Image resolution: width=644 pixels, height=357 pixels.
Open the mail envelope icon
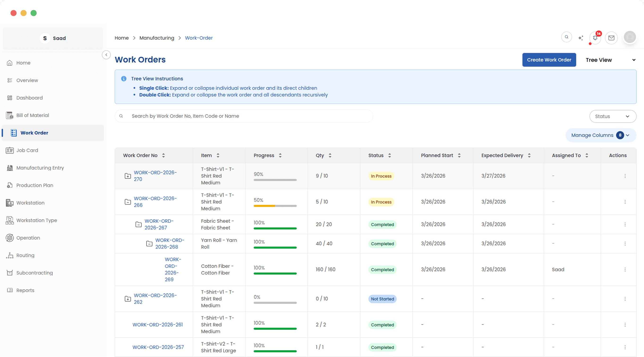611,38
